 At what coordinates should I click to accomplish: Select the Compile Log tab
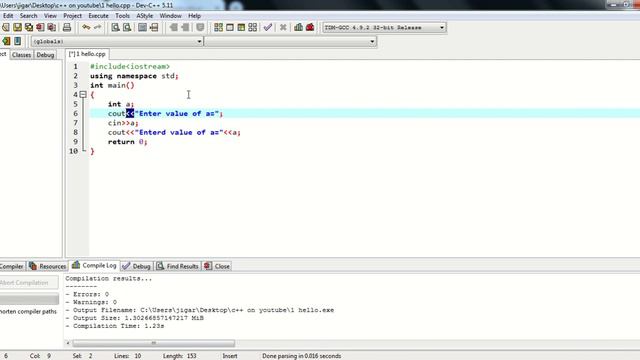(x=95, y=266)
